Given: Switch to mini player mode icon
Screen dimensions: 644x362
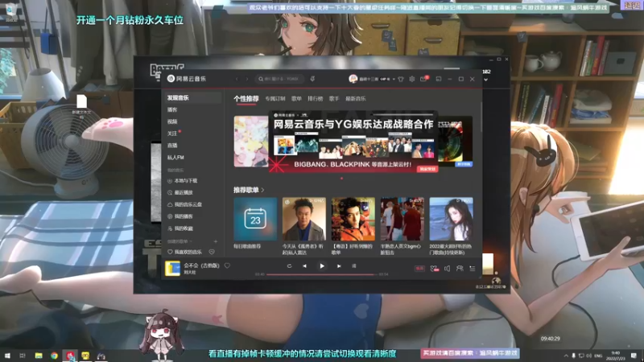Looking at the screenshot, I should pyautogui.click(x=439, y=79).
